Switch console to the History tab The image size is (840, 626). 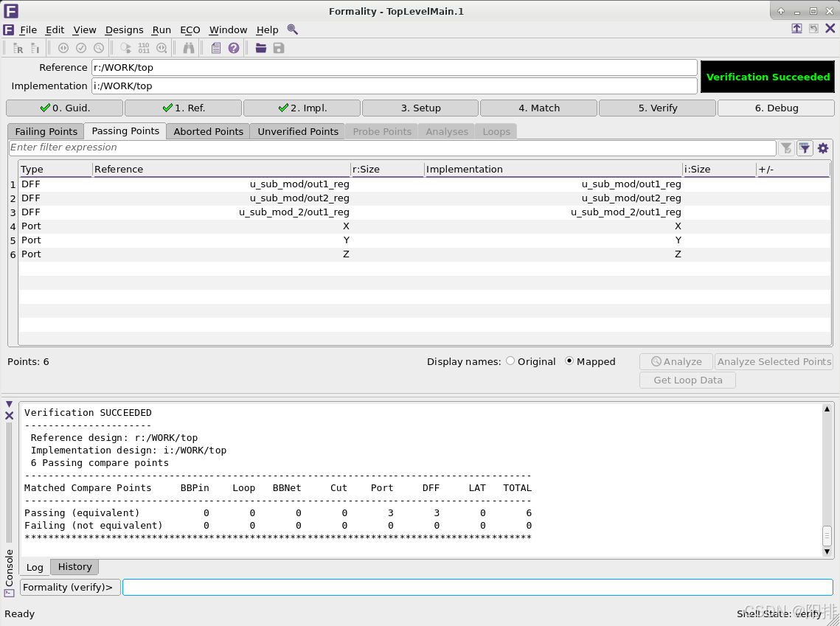(75, 566)
